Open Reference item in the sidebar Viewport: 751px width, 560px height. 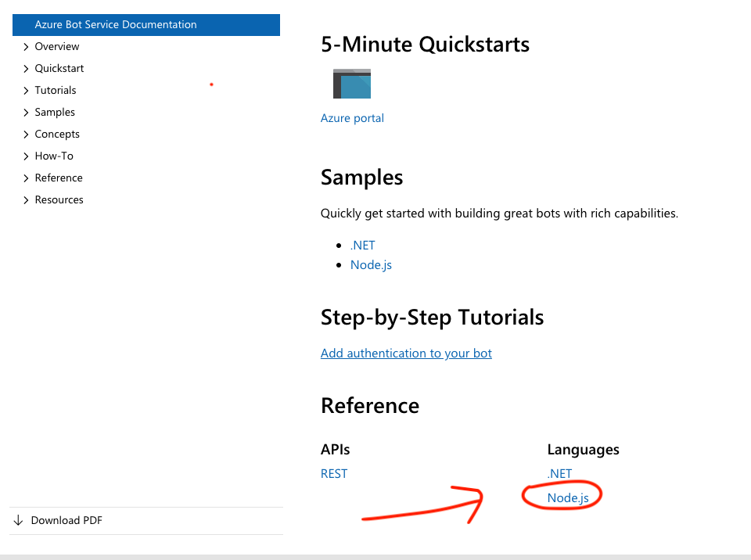(59, 178)
